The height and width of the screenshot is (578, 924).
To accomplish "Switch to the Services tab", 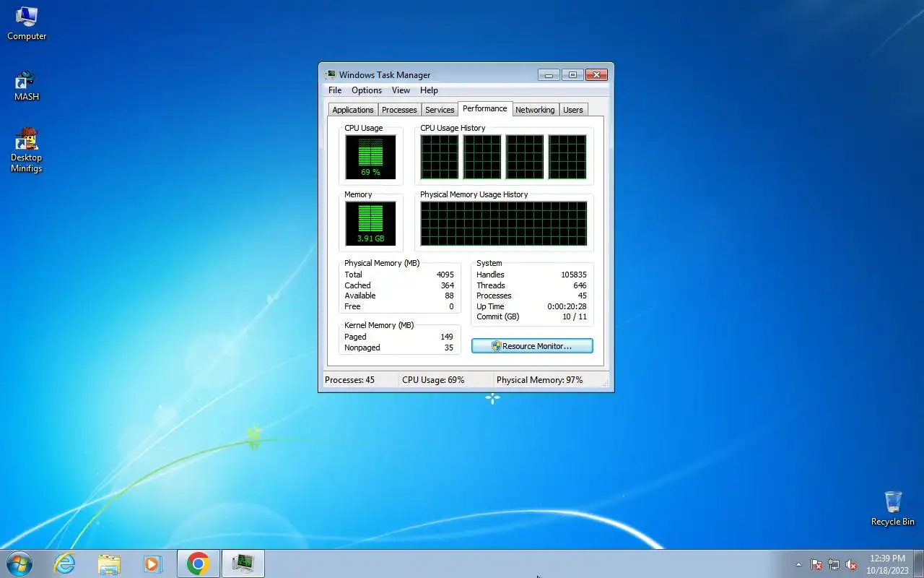I will 440,110.
